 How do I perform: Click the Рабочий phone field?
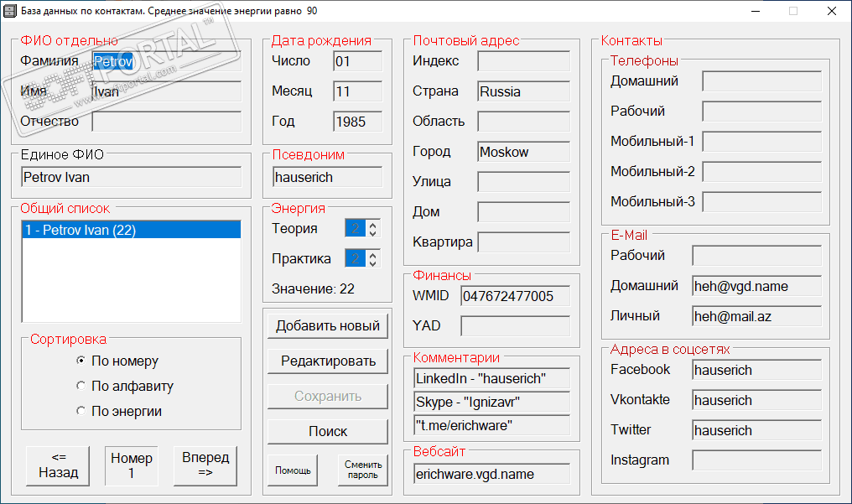761,112
